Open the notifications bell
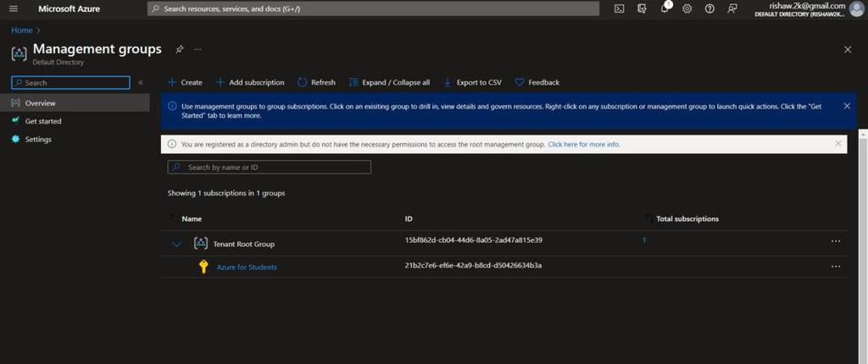The image size is (868, 364). tap(665, 8)
